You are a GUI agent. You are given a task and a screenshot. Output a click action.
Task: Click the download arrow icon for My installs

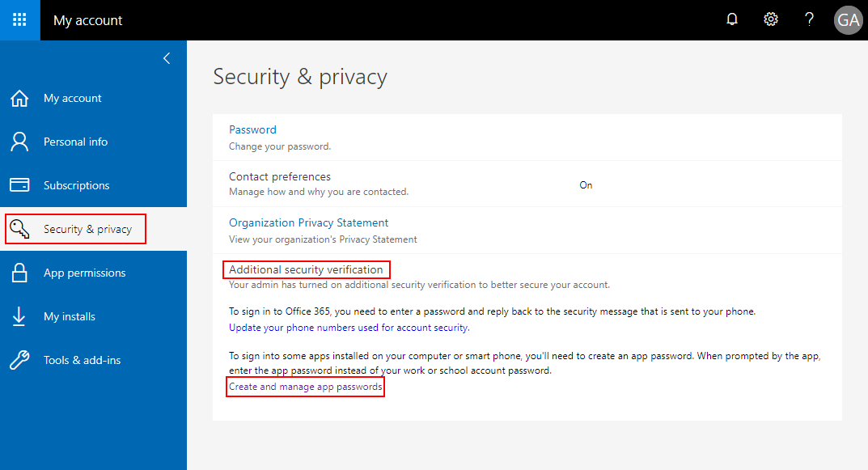[x=19, y=316]
